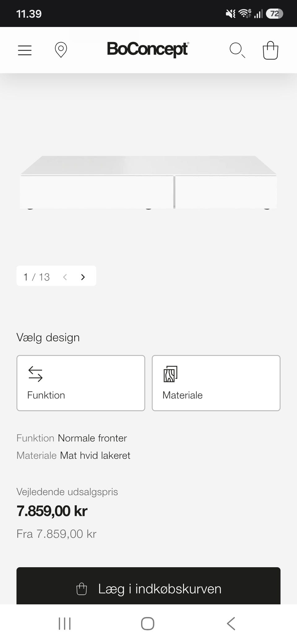This screenshot has height=644, width=297.
Task: Open the Materiale design option
Action: 216,383
